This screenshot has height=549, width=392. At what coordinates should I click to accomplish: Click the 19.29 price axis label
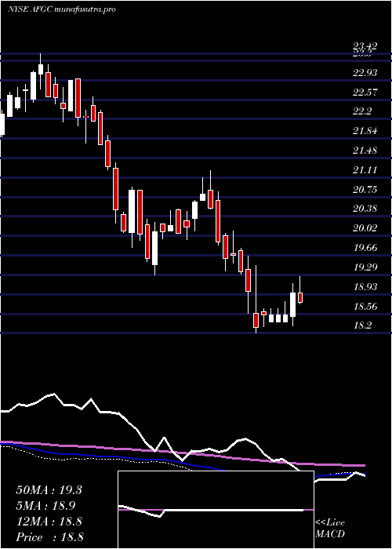pos(365,267)
